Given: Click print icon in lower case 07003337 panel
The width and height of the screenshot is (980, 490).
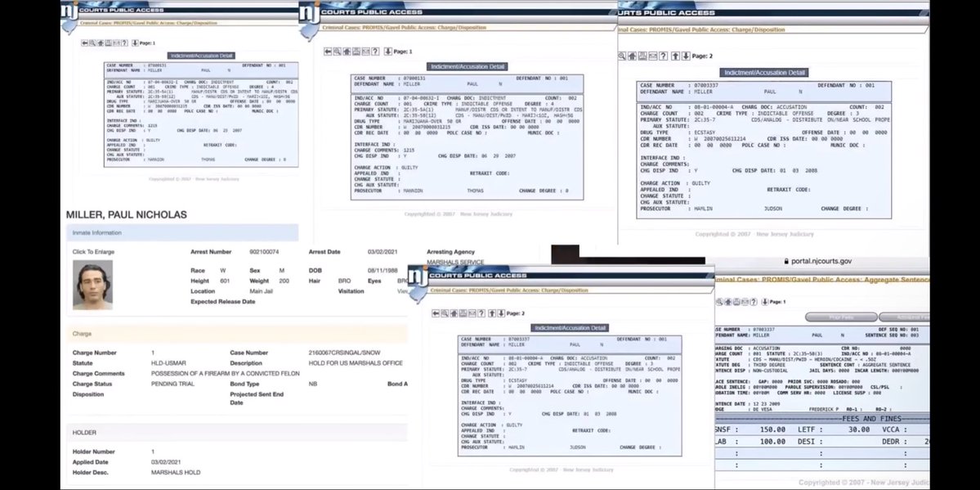Looking at the screenshot, I should tap(463, 313).
